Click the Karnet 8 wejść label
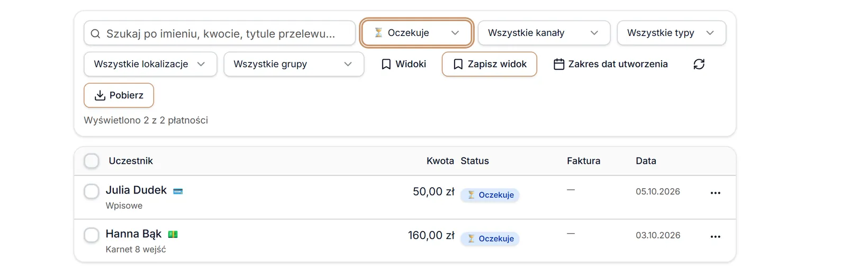 [135, 249]
